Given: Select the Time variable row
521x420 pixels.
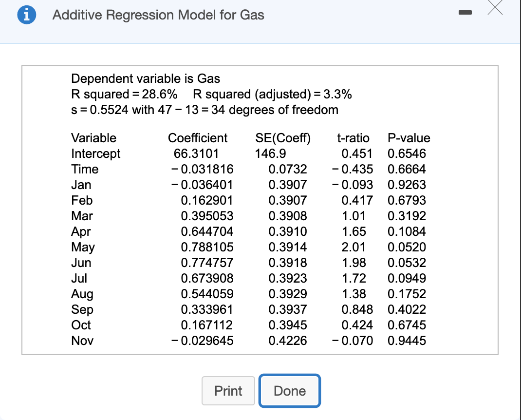Looking at the screenshot, I should [x=85, y=169].
